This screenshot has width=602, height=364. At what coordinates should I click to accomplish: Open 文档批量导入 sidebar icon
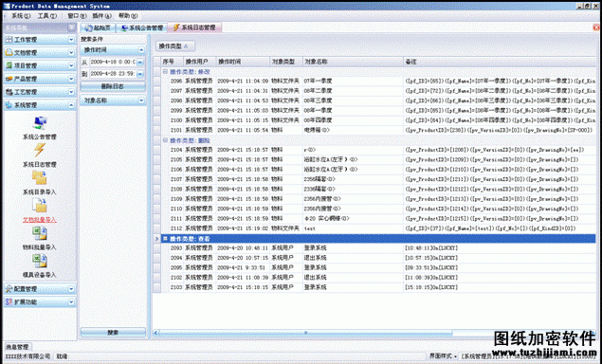click(x=40, y=206)
